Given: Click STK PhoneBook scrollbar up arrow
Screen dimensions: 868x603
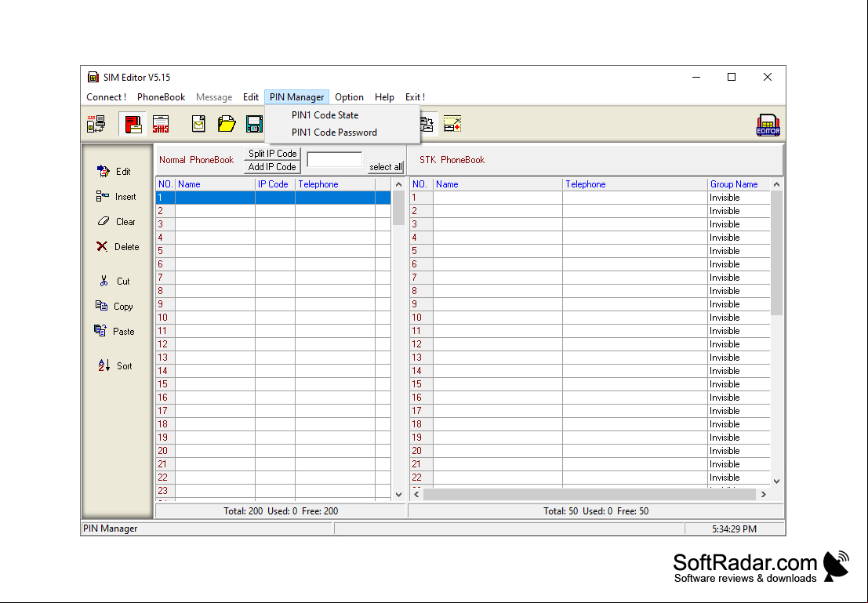Looking at the screenshot, I should point(777,184).
